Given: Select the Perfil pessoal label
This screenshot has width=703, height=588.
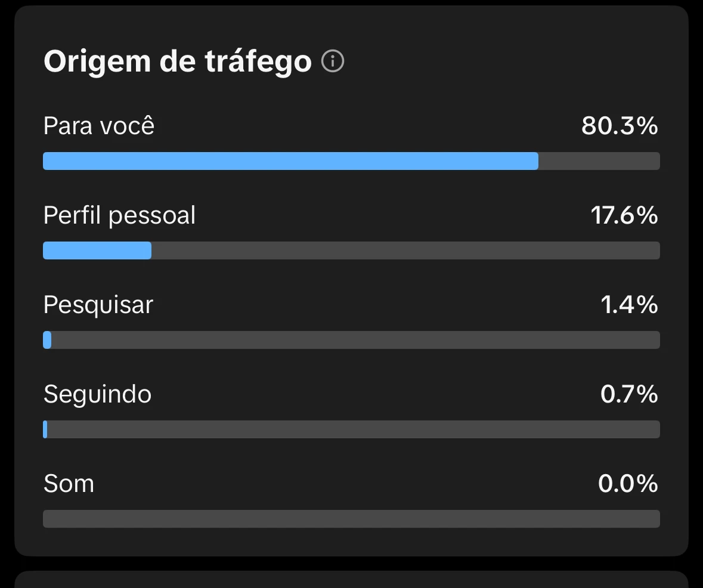Looking at the screenshot, I should click(119, 215).
